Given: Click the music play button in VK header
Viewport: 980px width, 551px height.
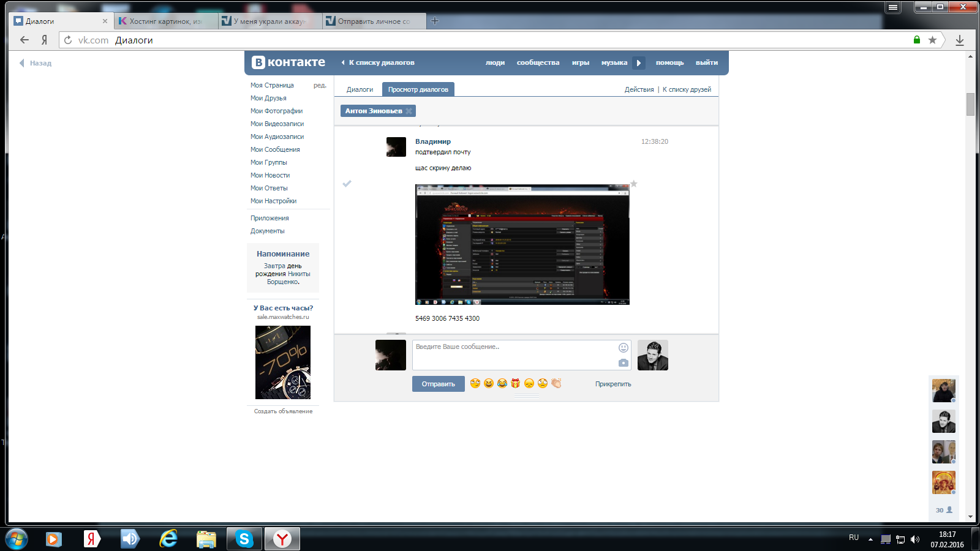Looking at the screenshot, I should (639, 62).
